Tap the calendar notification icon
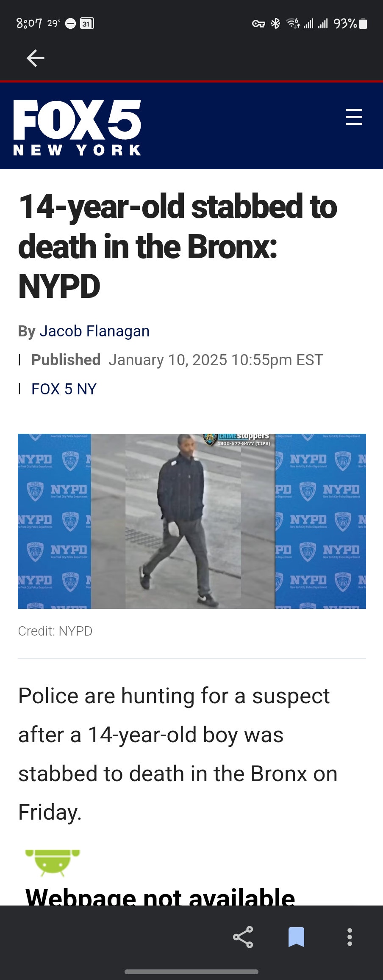 [x=87, y=24]
